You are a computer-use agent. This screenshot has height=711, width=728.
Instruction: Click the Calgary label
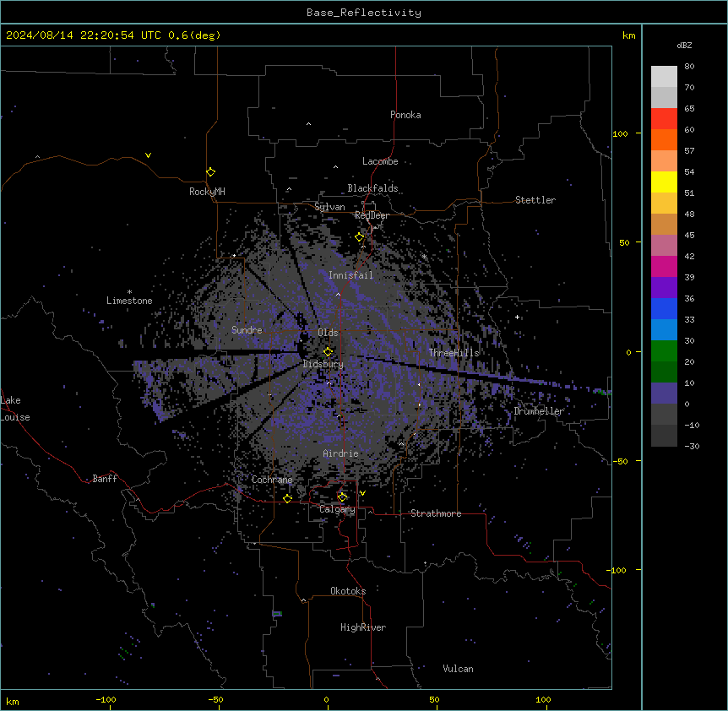(x=337, y=509)
